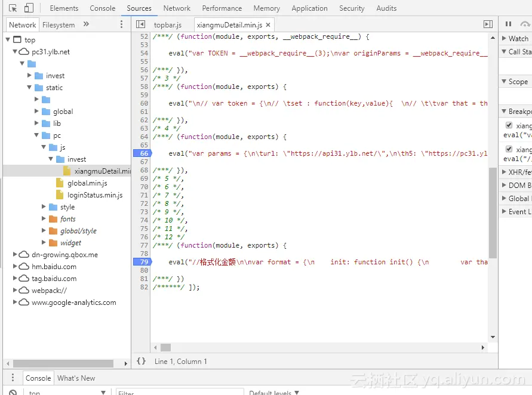532x395 pixels.
Task: Switch to the Memory panel tab
Action: 267,8
